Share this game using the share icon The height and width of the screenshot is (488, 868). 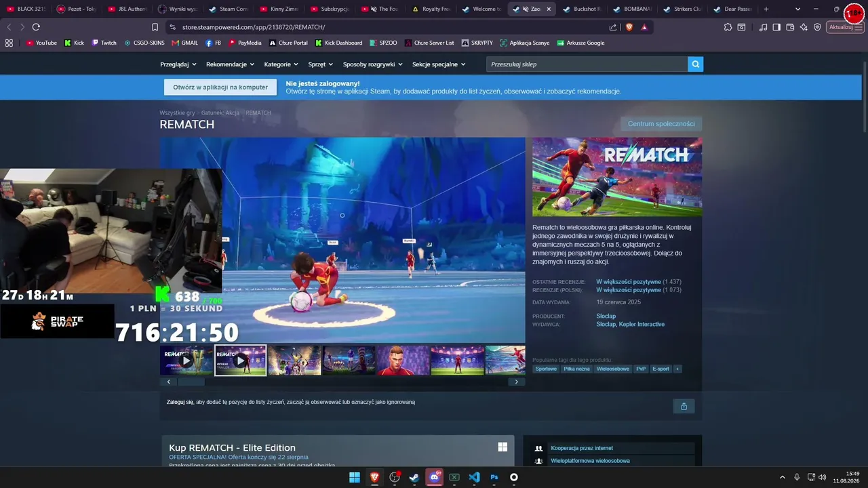tap(684, 406)
